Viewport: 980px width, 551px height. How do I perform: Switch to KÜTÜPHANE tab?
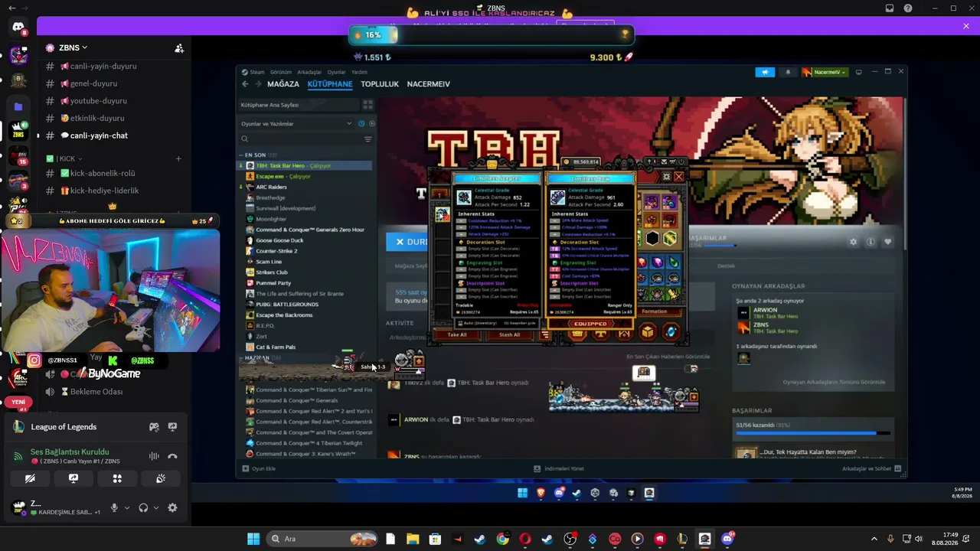330,84
